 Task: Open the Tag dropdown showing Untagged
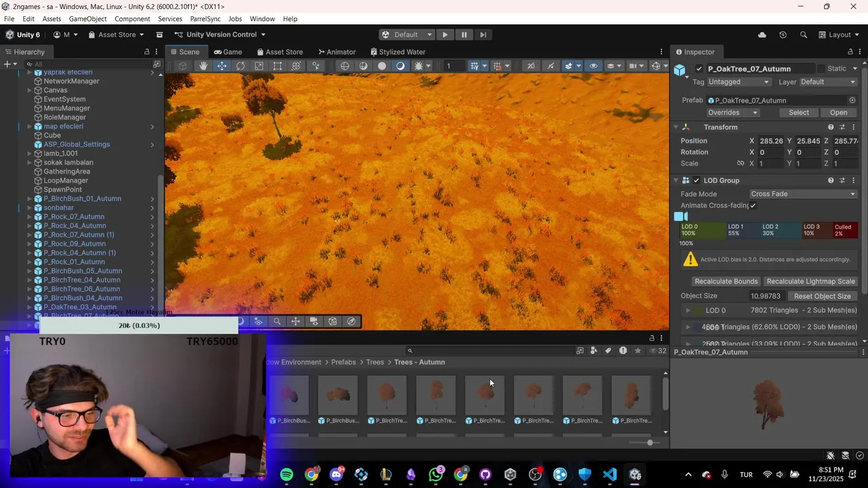[738, 82]
